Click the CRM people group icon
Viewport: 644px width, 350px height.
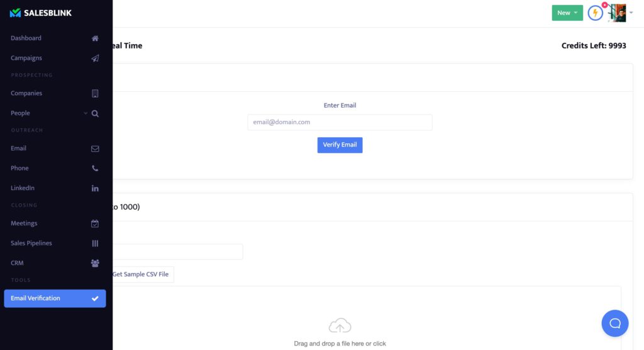pos(95,263)
